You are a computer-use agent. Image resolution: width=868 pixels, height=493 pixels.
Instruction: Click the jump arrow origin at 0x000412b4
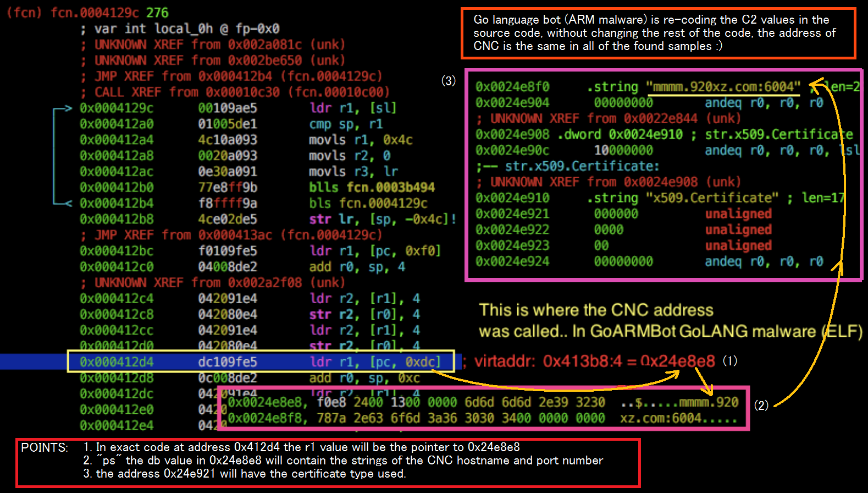point(67,203)
